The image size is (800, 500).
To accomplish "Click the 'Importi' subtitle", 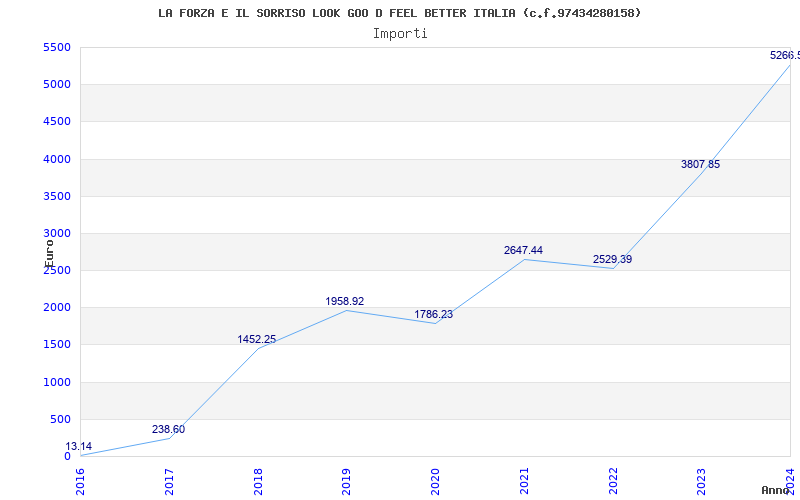I will click(400, 34).
